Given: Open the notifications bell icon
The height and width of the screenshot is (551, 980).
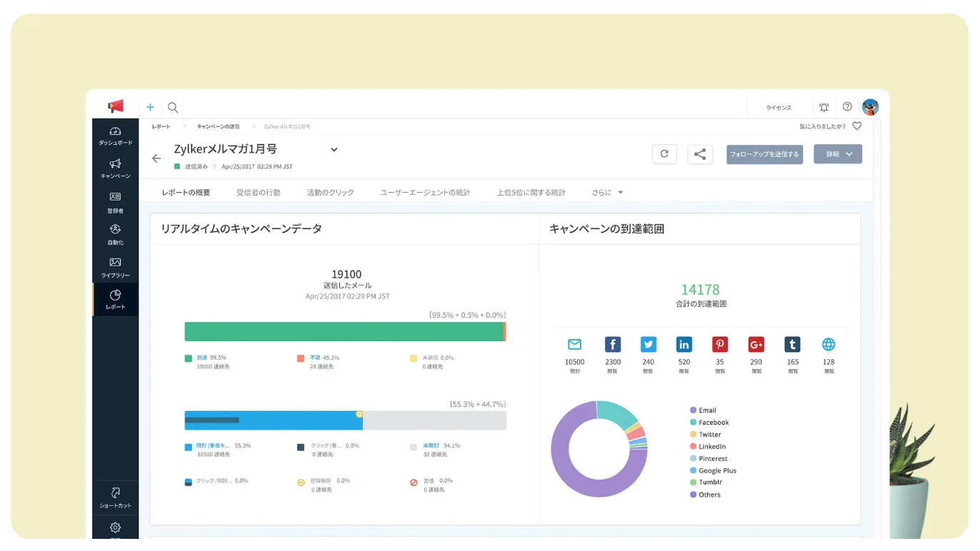Looking at the screenshot, I should (x=824, y=107).
